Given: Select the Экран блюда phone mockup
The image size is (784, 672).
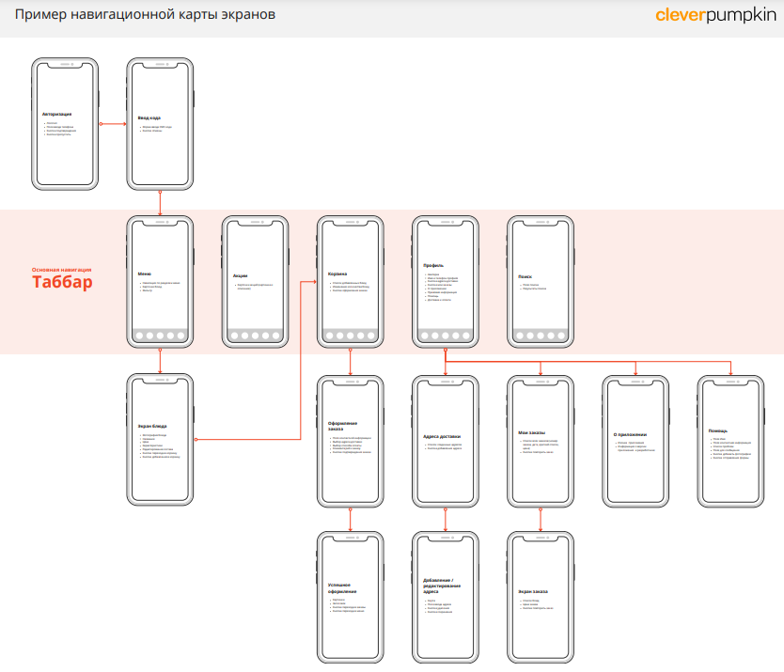Looking at the screenshot, I should [x=160, y=440].
